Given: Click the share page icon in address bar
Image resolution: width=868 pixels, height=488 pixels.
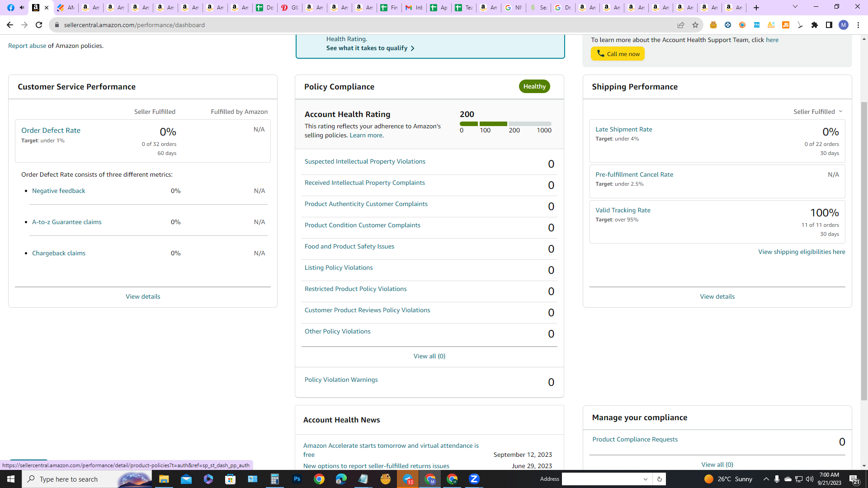Looking at the screenshot, I should click(x=681, y=25).
